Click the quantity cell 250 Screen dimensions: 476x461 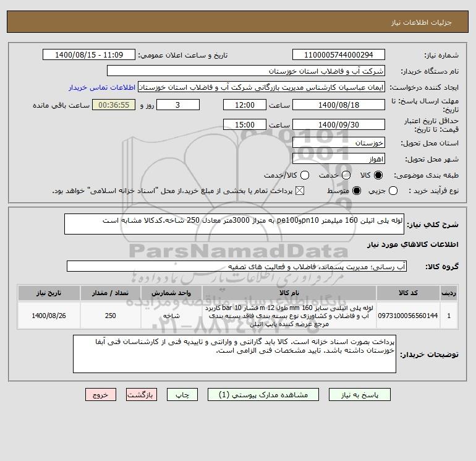pyautogui.click(x=110, y=316)
